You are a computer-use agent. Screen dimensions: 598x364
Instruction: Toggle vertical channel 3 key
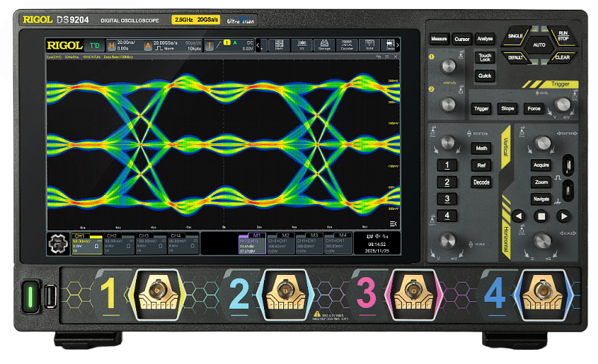click(447, 199)
